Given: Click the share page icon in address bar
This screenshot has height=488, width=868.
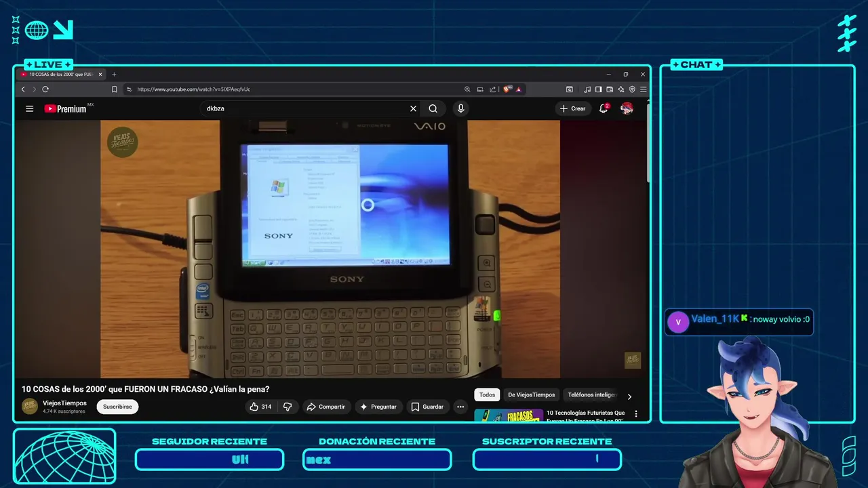Looking at the screenshot, I should coord(493,89).
